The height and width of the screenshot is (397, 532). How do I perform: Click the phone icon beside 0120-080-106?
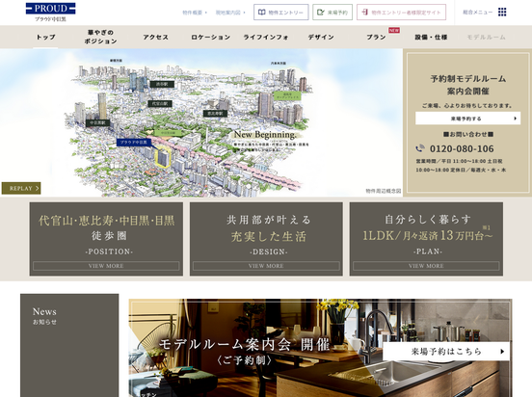pos(420,148)
